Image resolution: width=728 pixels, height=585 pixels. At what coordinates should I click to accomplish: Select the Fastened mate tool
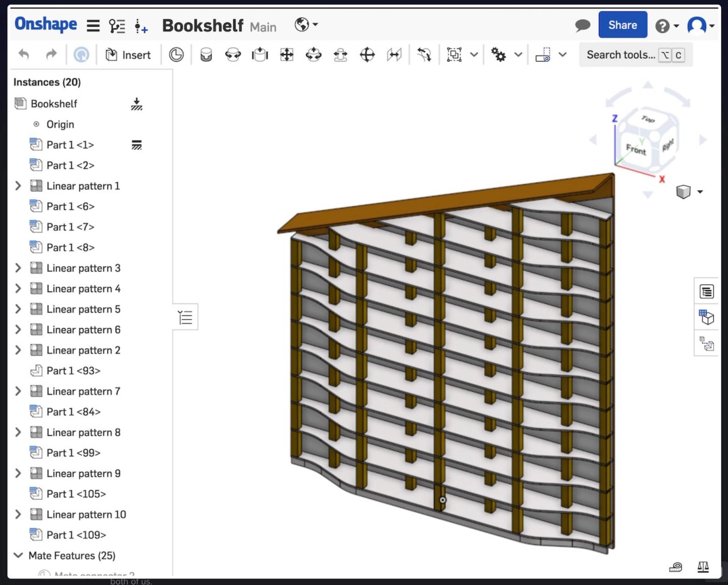point(206,55)
